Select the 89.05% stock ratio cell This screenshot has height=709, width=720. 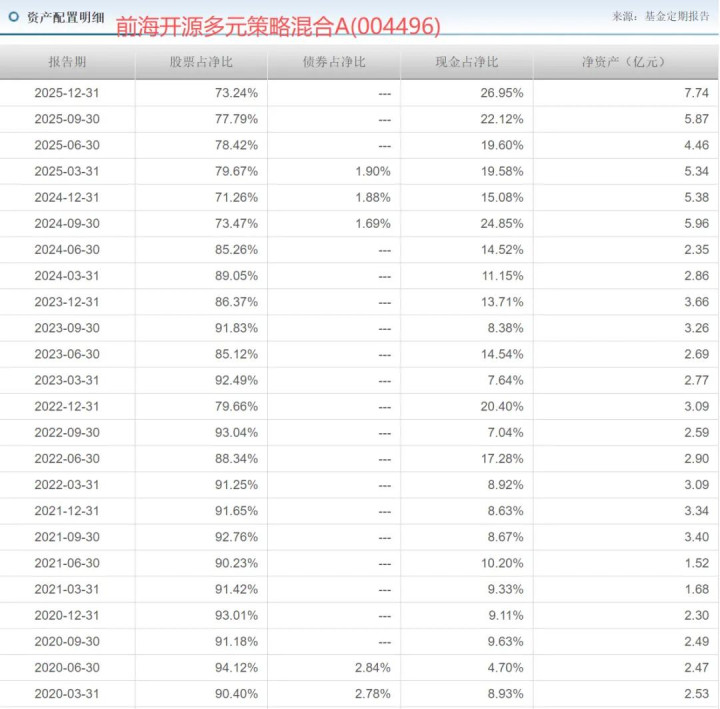[236, 276]
